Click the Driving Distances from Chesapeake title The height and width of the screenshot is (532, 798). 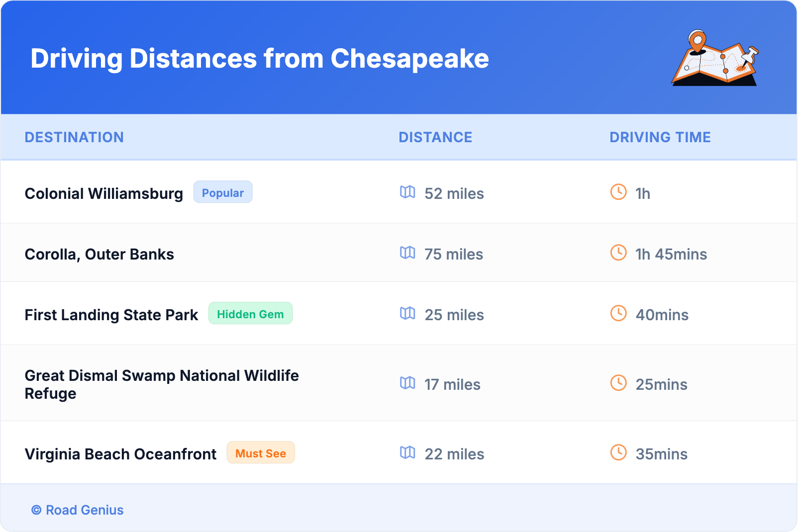pos(260,59)
